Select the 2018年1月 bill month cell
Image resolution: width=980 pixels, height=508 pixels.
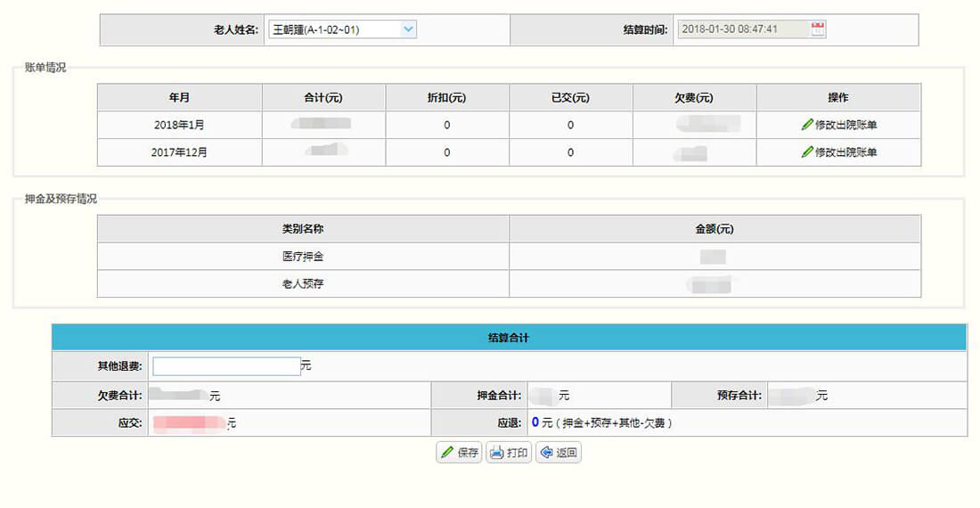pyautogui.click(x=179, y=125)
